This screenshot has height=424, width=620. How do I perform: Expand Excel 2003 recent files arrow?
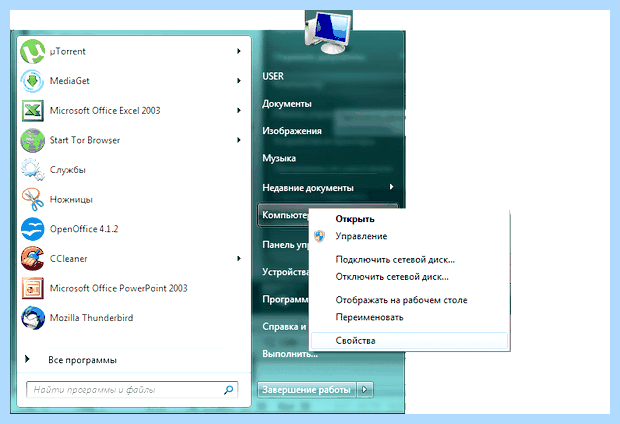pyautogui.click(x=239, y=110)
